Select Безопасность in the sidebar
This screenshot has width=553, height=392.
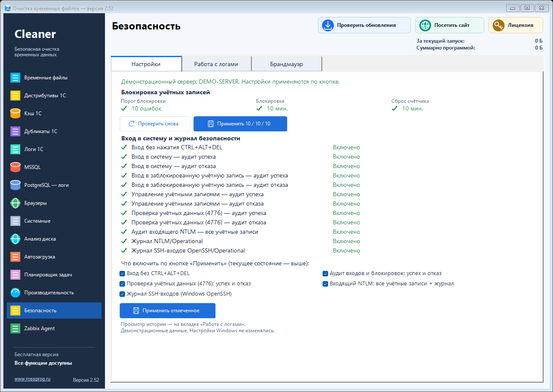point(54,311)
